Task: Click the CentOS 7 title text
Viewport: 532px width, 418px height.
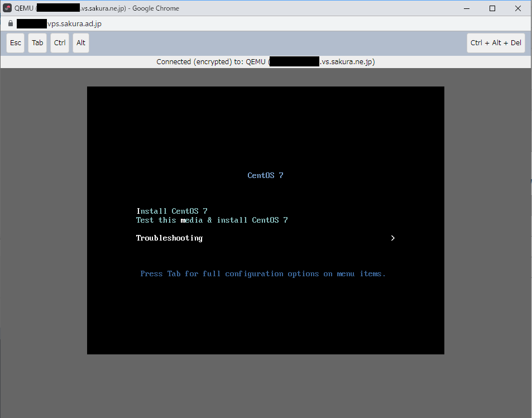Action: coord(265,175)
